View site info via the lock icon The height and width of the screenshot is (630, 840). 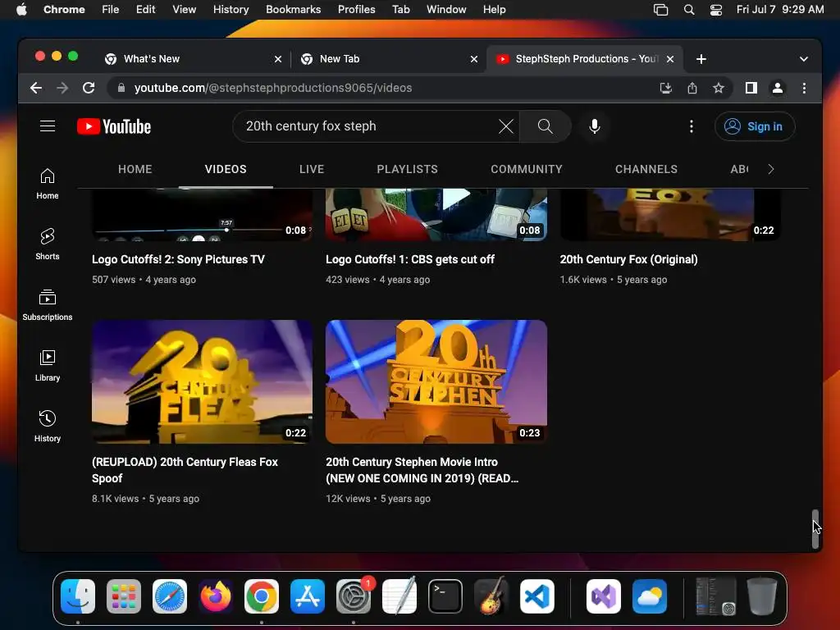[121, 88]
